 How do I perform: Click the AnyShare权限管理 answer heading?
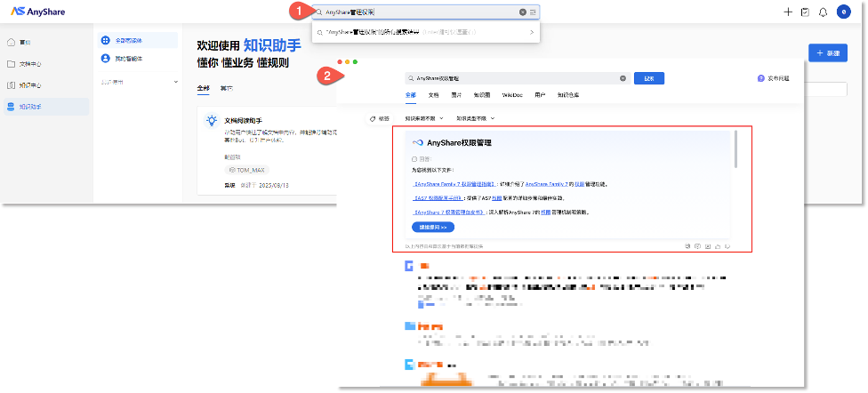tap(460, 143)
